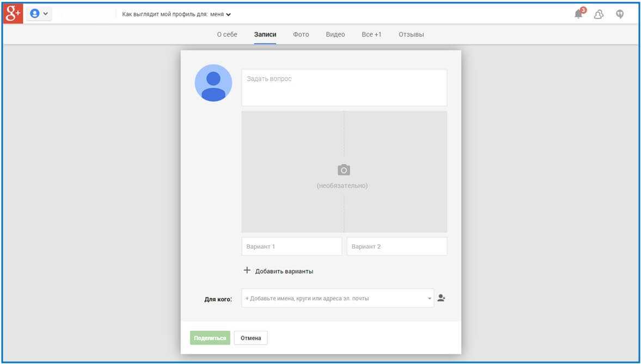641x364 pixels.
Task: Open the Отзывы tab
Action: point(411,34)
